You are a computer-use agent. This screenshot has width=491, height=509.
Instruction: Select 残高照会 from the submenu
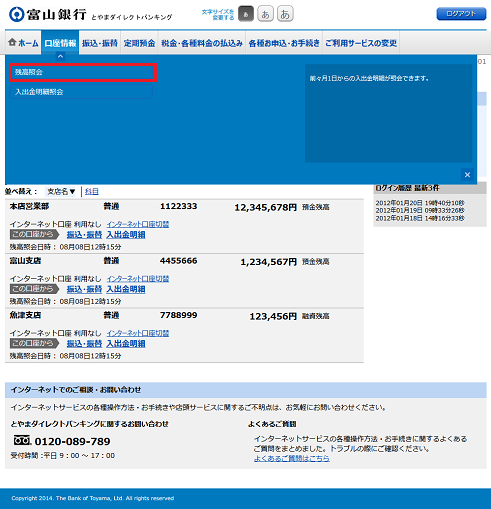coord(83,72)
